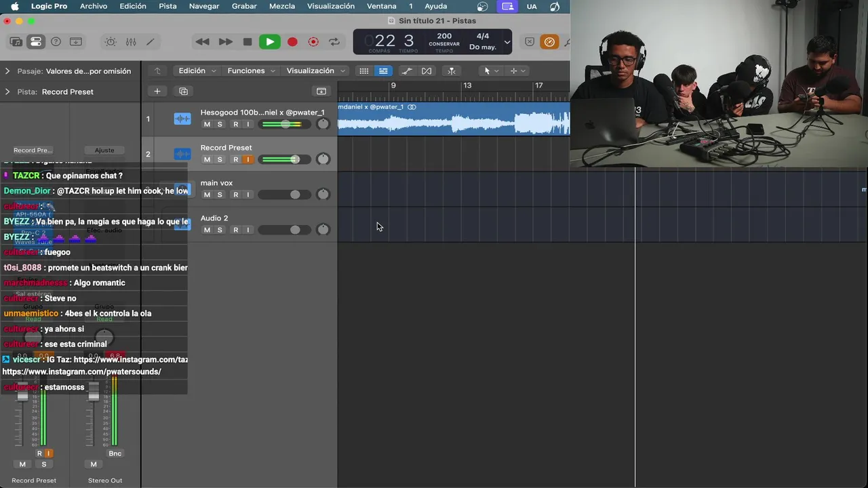The image size is (868, 488).
Task: Switch to grid view icon
Action: [x=364, y=71]
